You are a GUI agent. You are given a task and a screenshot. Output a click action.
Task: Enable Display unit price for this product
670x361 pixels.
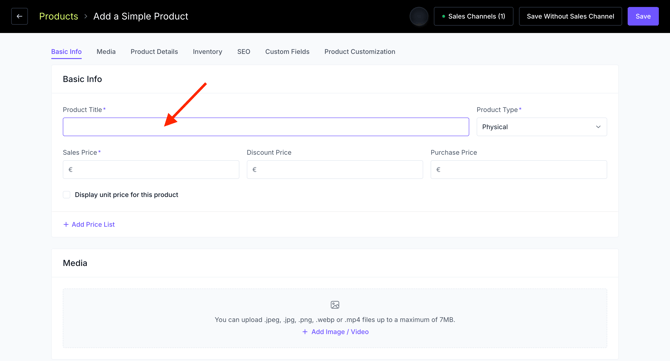67,194
